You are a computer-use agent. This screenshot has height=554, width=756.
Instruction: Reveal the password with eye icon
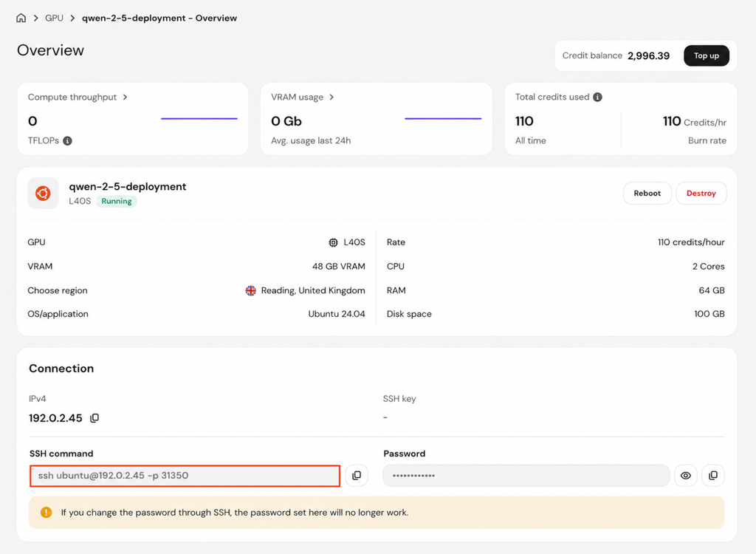(686, 476)
